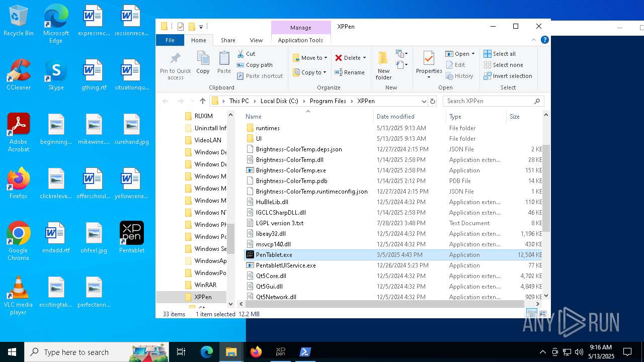Open the Start menu
This screenshot has height=362, width=644.
pos(12,352)
